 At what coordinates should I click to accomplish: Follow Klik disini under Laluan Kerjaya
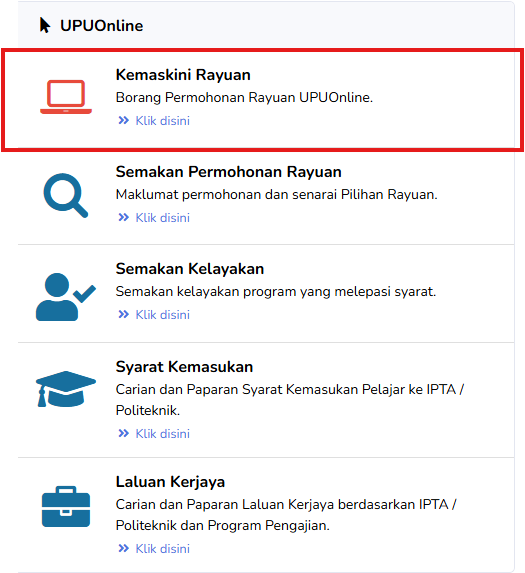163,549
